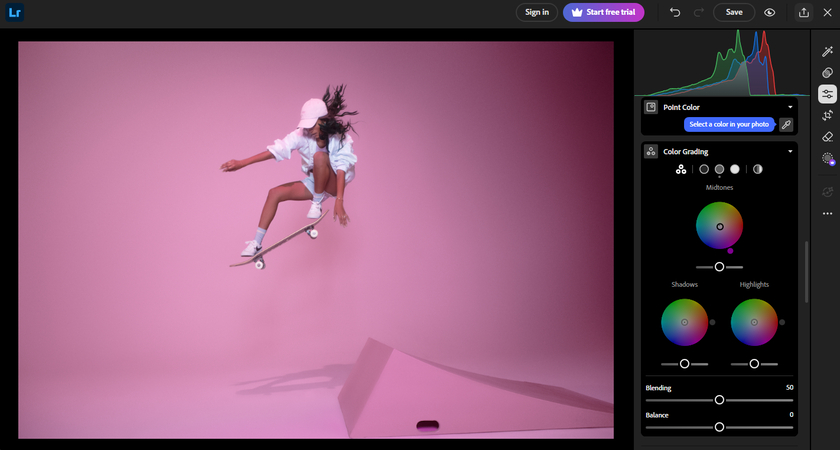The height and width of the screenshot is (450, 840).
Task: Click the Blending slider handle
Action: (719, 400)
